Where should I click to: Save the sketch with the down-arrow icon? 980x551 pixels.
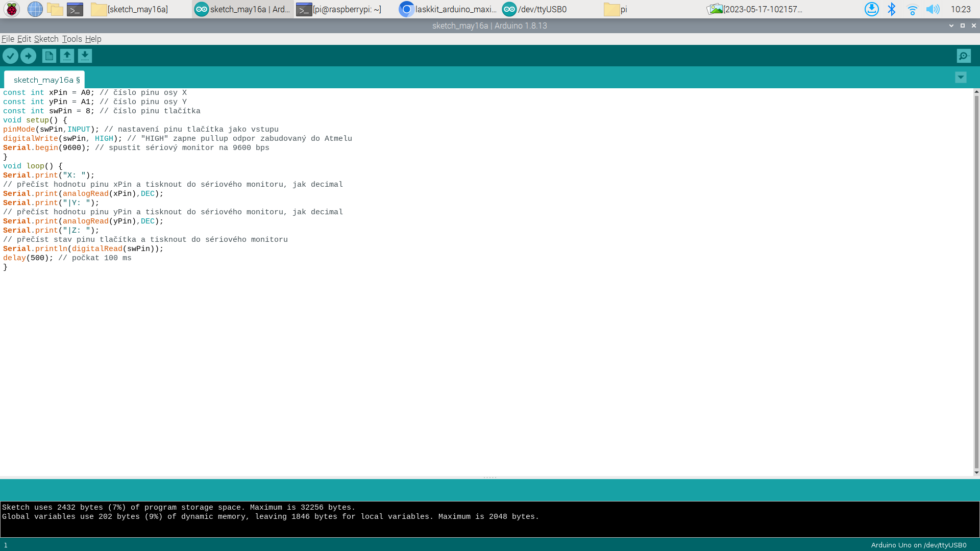[x=85, y=56]
